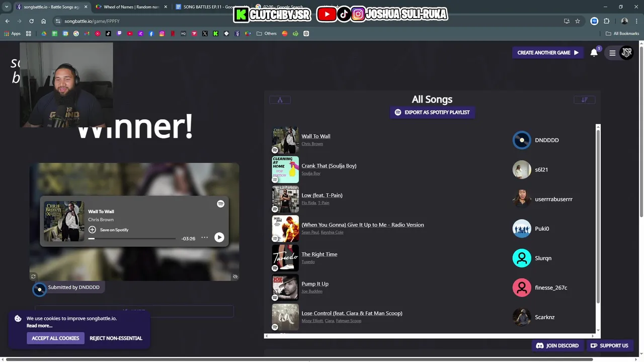Image resolution: width=644 pixels, height=362 pixels.
Task: Close the Wheel of Names tab
Action: (x=166, y=7)
